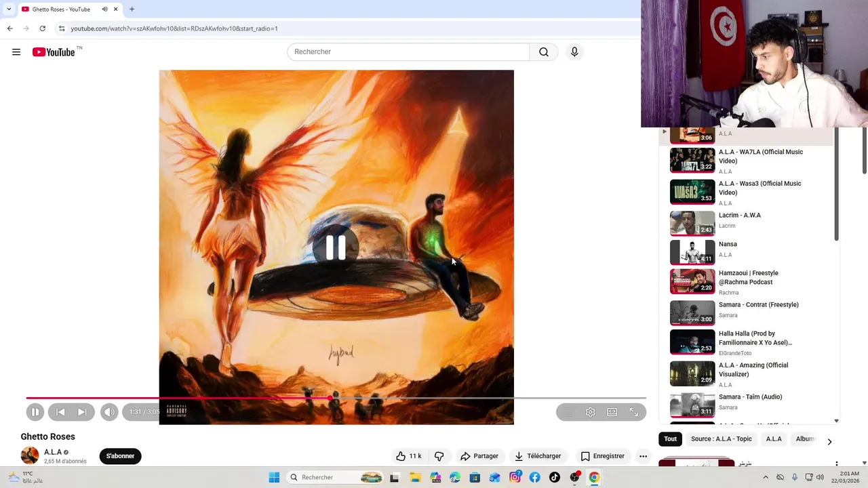
Task: Open A.L.A - Amazing Official Visualizer
Action: pos(746,374)
